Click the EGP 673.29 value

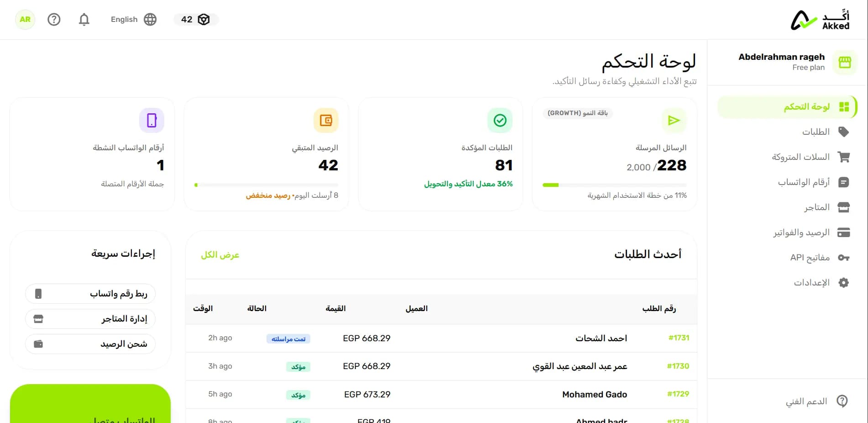point(367,395)
